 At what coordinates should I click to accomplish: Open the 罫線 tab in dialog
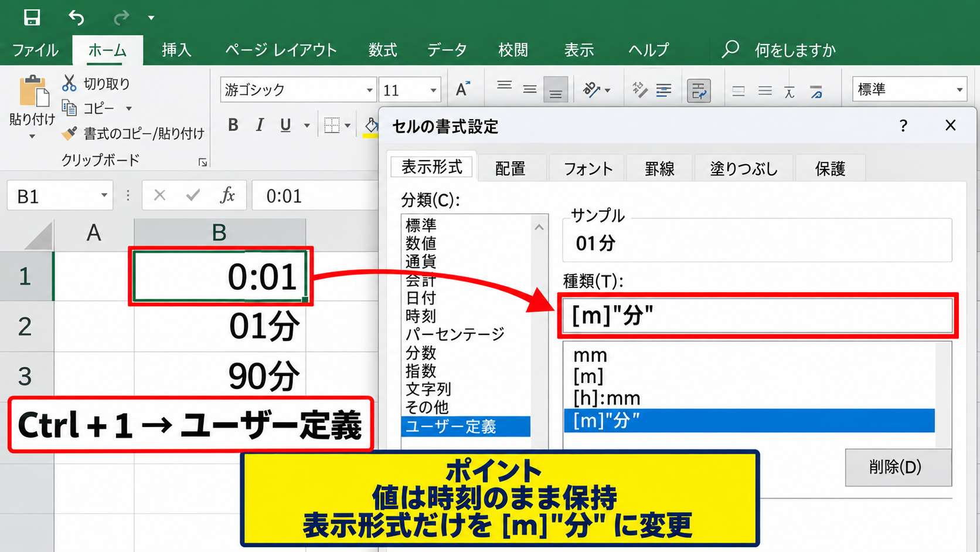[x=659, y=168]
